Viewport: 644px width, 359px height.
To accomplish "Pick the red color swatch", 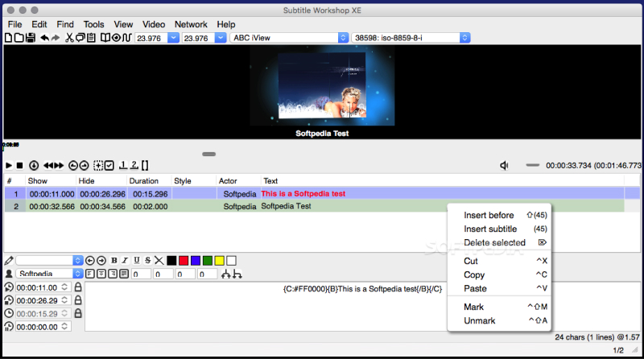I will (x=184, y=261).
